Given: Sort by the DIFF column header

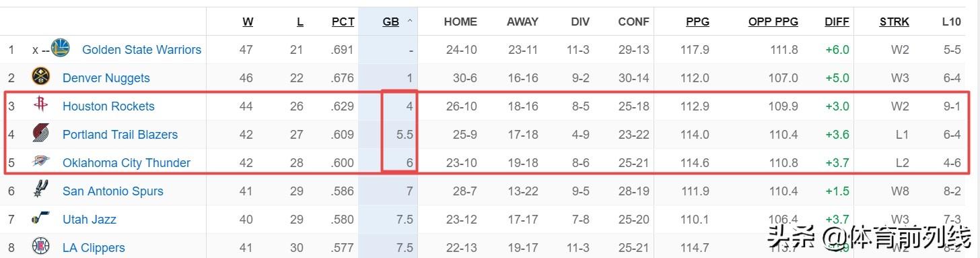Looking at the screenshot, I should pyautogui.click(x=837, y=22).
